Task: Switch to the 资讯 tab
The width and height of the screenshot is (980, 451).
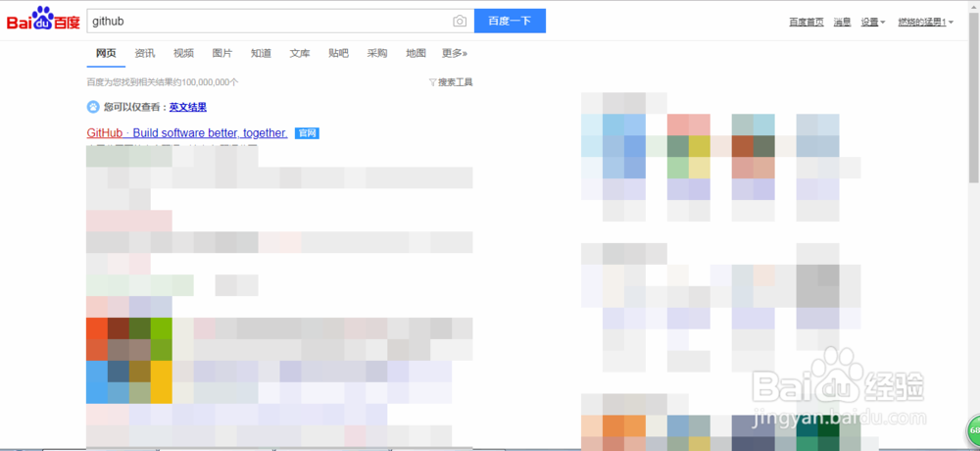Action: [x=145, y=53]
